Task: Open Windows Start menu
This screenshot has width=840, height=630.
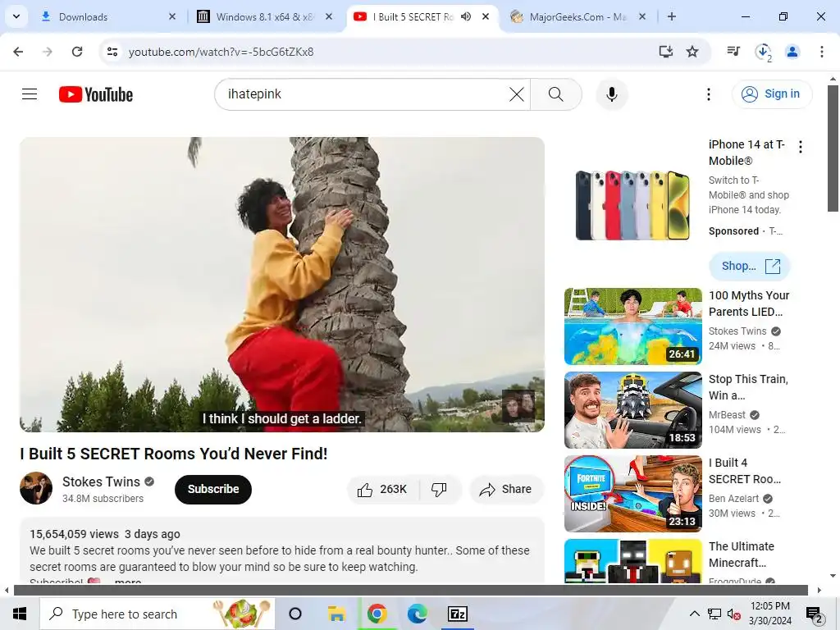Action: 20,614
